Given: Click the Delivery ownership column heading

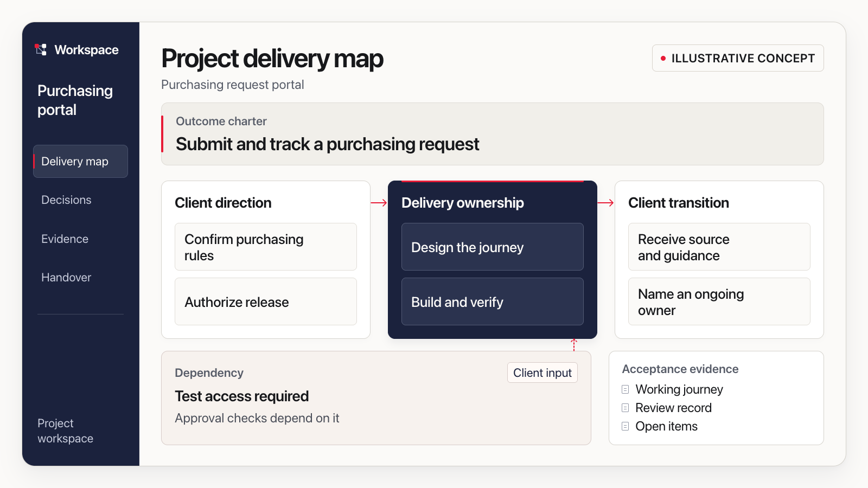Looking at the screenshot, I should [463, 203].
